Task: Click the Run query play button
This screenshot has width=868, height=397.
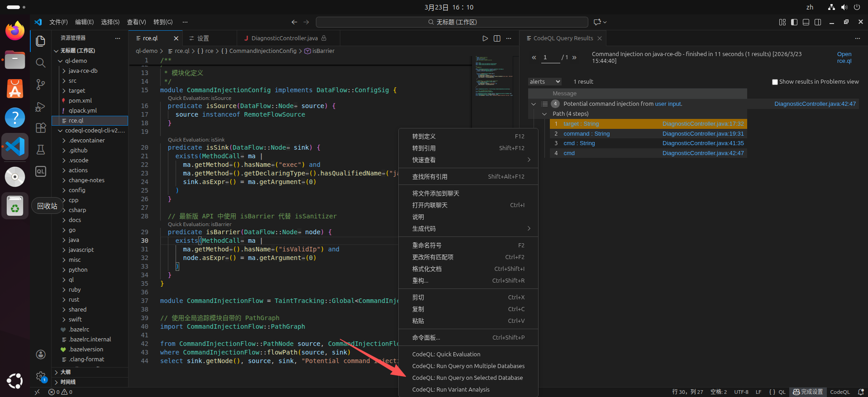Action: tap(485, 38)
